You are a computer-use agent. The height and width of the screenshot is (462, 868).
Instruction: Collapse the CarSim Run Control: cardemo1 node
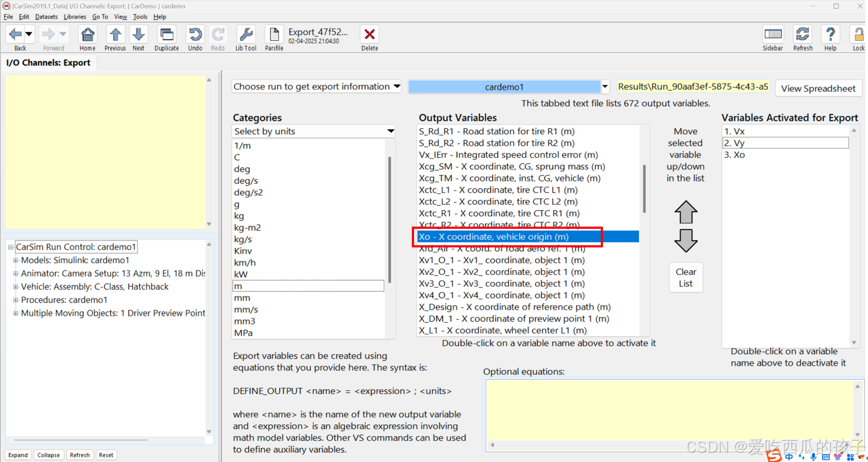[10, 247]
